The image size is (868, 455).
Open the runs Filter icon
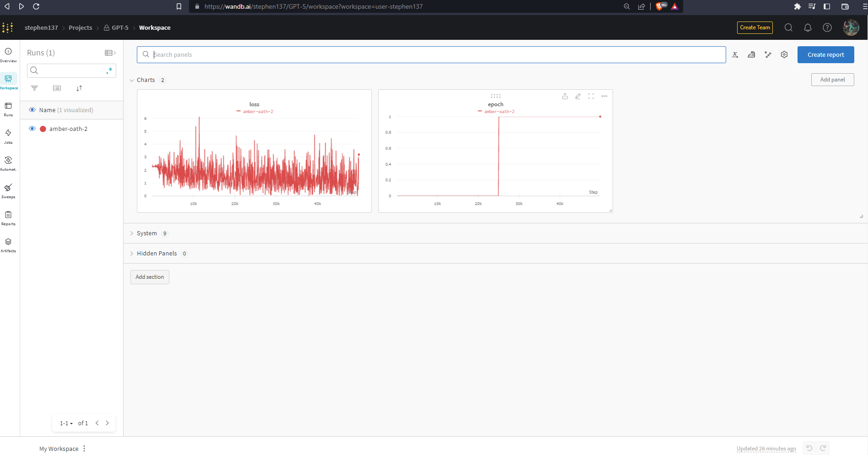pos(34,88)
